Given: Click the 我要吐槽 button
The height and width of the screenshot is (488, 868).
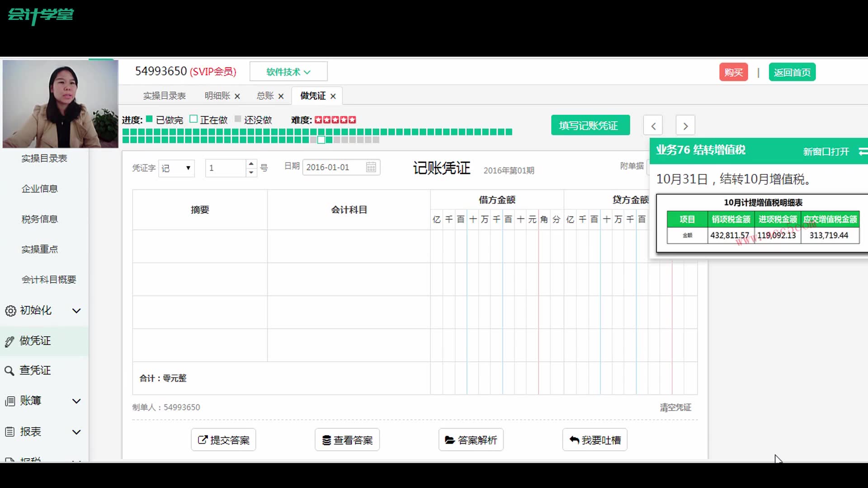Looking at the screenshot, I should point(594,440).
